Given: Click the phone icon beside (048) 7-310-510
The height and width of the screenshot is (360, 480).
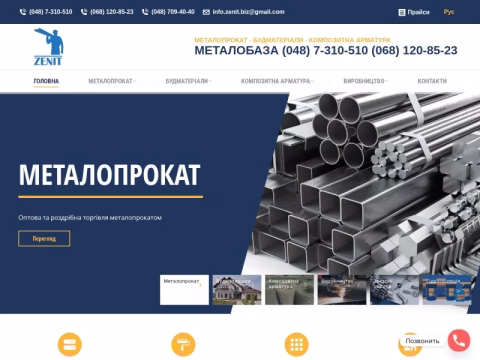Looking at the screenshot, I should 23,12.
